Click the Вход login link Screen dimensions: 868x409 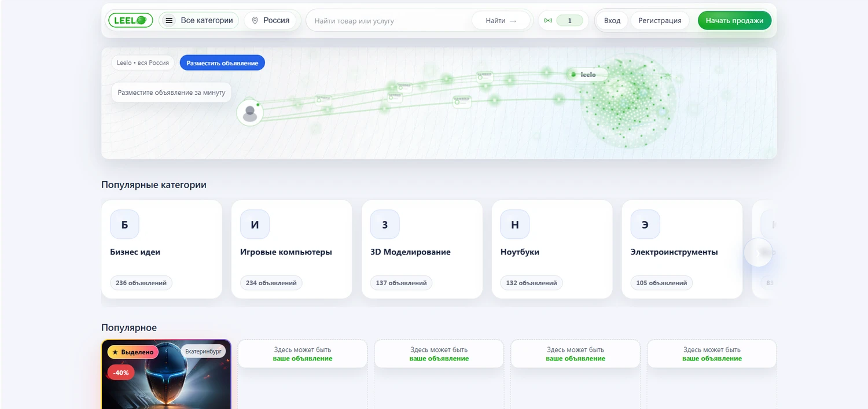tap(612, 20)
